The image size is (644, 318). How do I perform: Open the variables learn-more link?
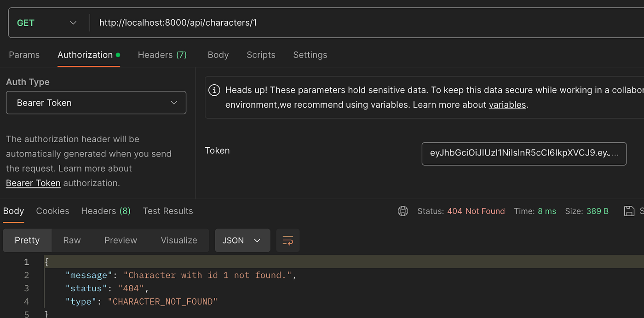pyautogui.click(x=507, y=104)
